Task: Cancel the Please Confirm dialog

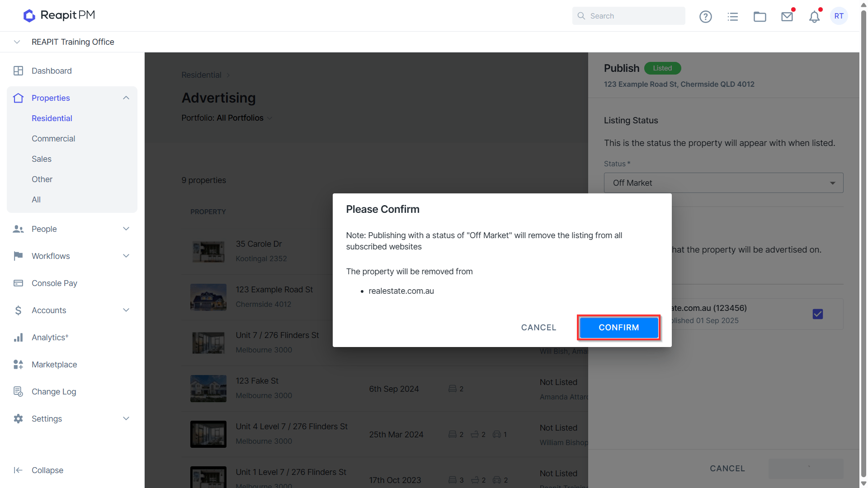Action: coord(538,328)
